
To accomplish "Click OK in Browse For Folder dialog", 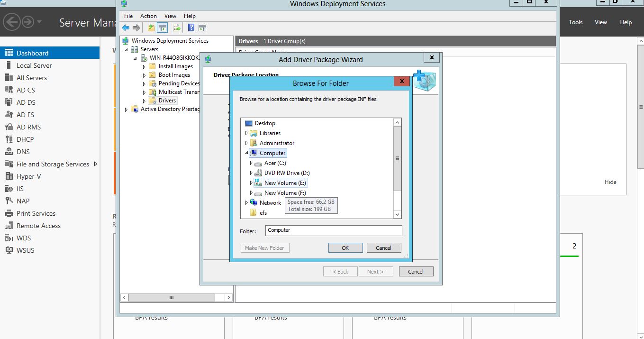I will point(345,248).
